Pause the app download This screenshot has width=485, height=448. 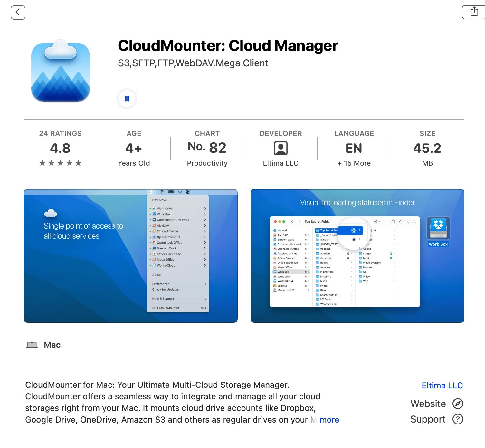click(127, 99)
